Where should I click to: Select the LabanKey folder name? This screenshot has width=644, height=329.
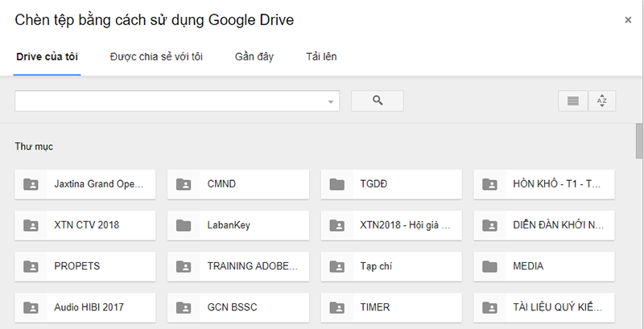[x=229, y=225]
